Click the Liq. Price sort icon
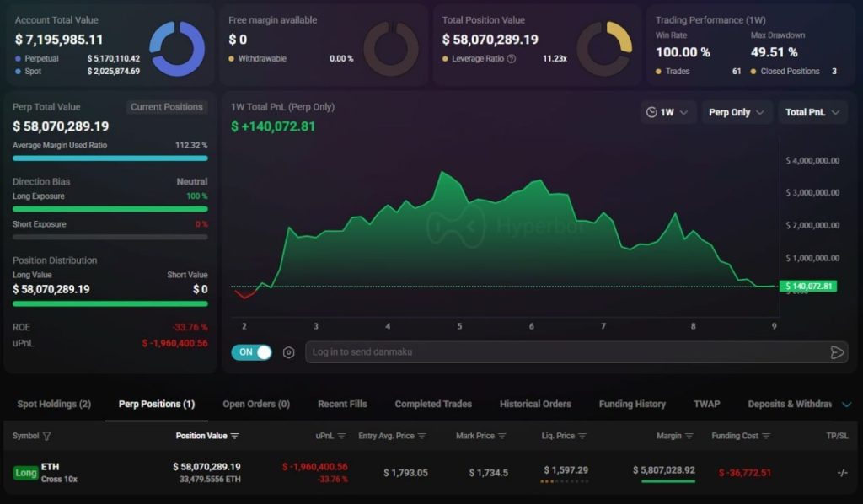 click(582, 436)
